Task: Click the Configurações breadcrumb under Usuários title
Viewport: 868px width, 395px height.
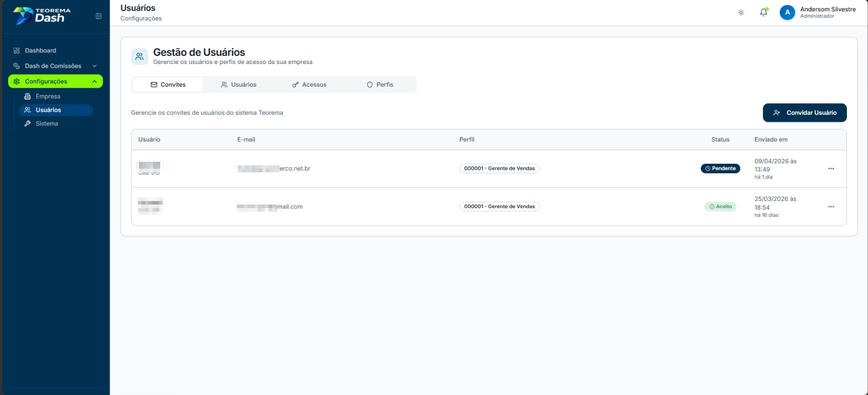Action: 141,19
